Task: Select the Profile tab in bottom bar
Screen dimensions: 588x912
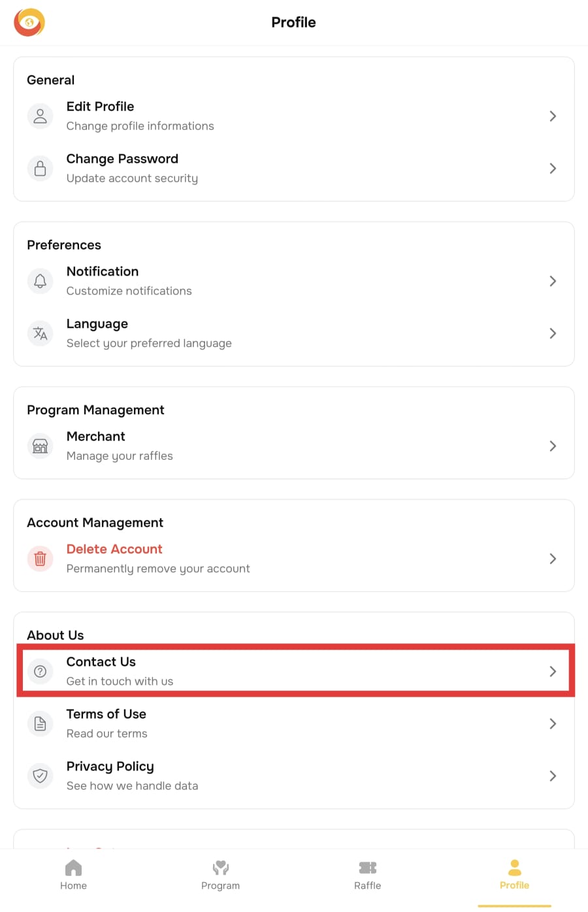Action: click(514, 875)
